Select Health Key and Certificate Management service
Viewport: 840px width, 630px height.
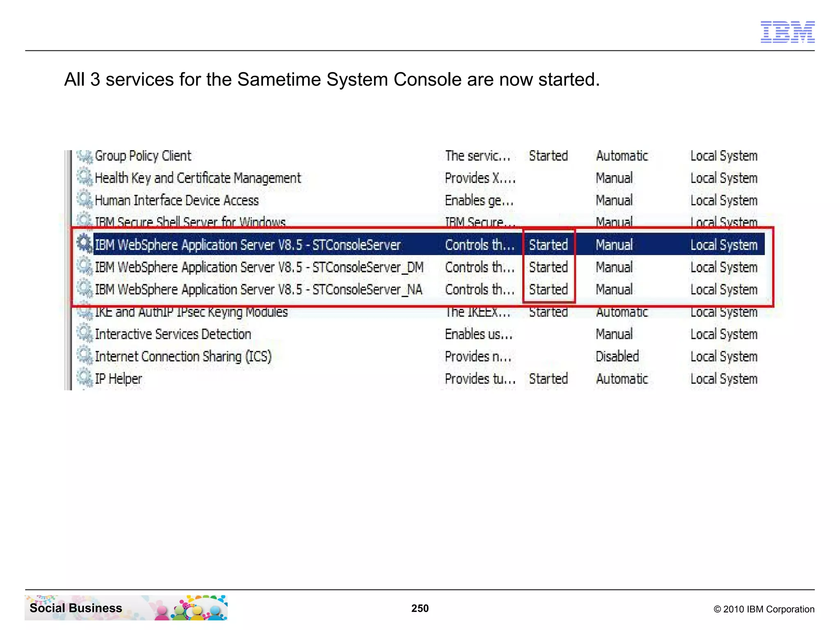point(198,178)
